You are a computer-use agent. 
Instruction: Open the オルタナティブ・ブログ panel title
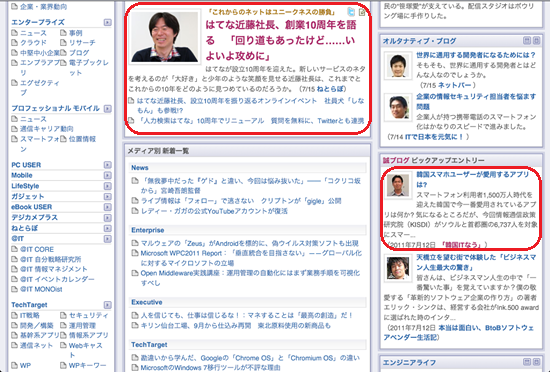tap(419, 41)
